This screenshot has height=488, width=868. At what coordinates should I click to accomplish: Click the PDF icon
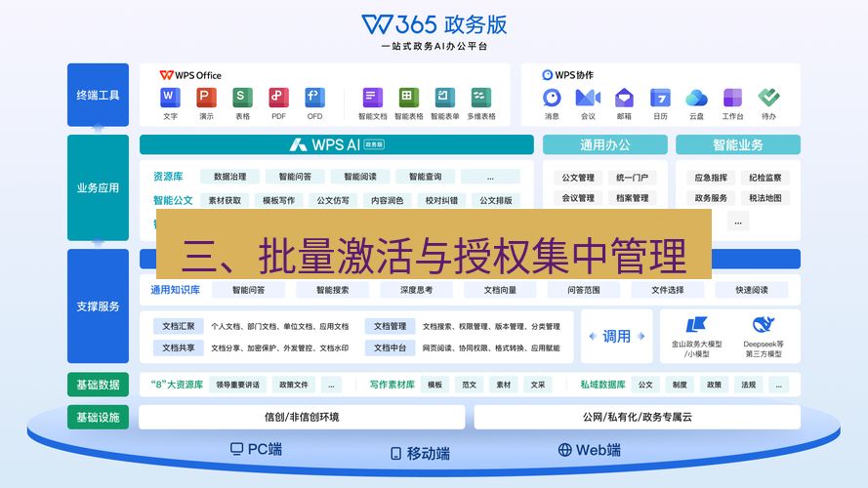click(278, 98)
